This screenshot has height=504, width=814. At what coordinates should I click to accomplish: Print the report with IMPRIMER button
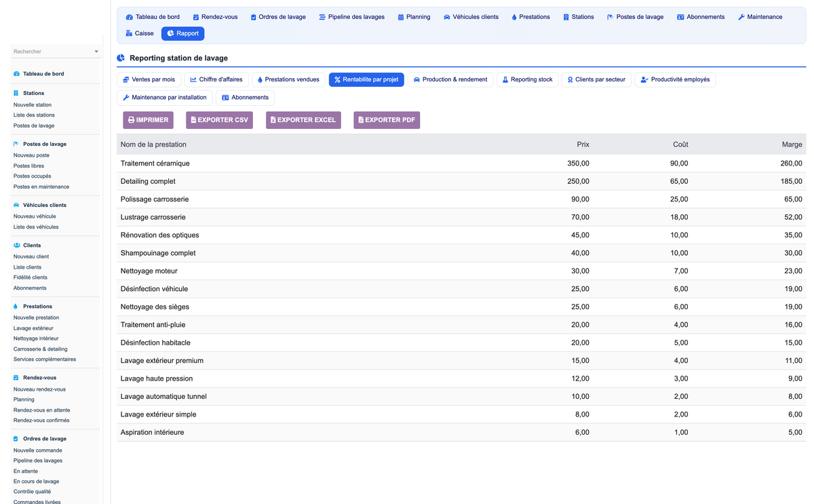click(x=148, y=120)
